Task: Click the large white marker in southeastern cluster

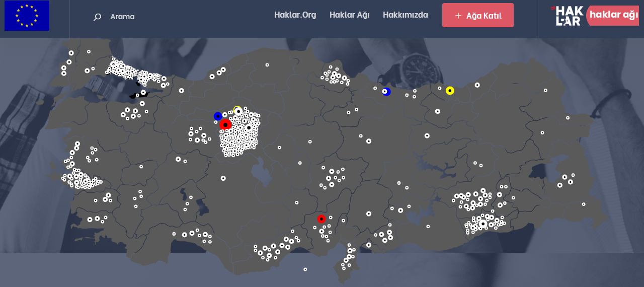Action: point(483,223)
